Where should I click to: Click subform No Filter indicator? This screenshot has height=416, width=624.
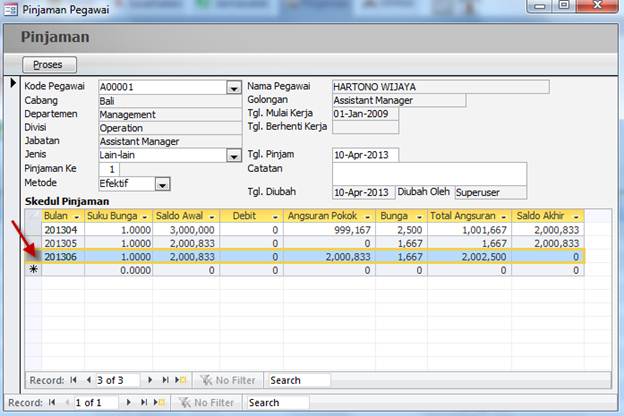228,380
